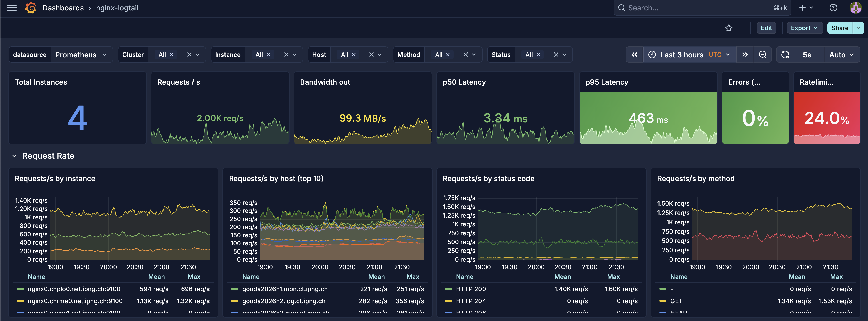The image size is (868, 321).
Task: Open the Last 3 hours time picker
Action: [x=690, y=55]
